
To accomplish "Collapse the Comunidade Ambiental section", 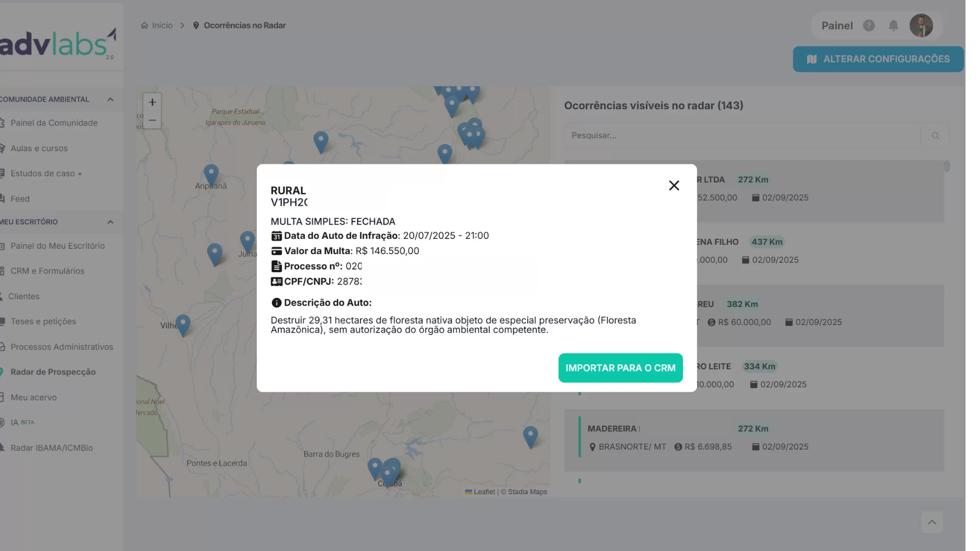I will [x=110, y=99].
